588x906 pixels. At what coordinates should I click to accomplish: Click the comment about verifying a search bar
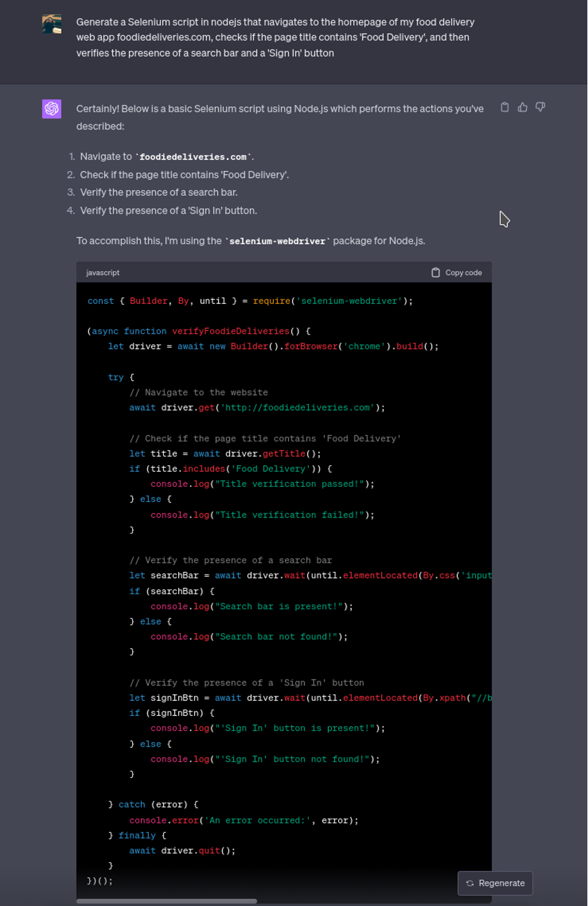(231, 560)
